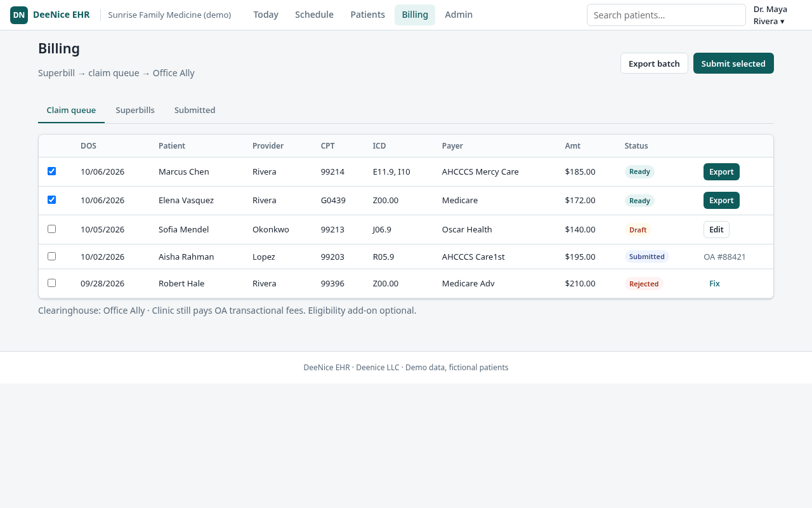Image resolution: width=812 pixels, height=508 pixels.
Task: Click the DN logo icon
Action: coord(19,15)
